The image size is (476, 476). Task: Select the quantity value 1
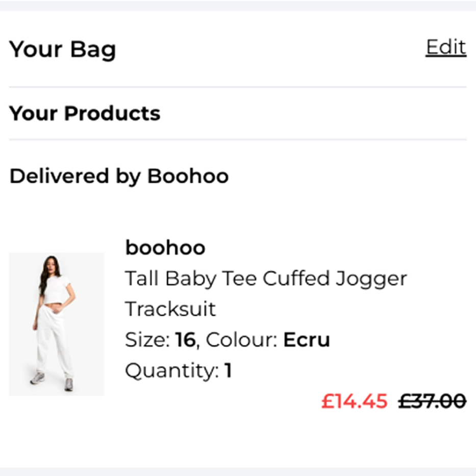coord(228,370)
